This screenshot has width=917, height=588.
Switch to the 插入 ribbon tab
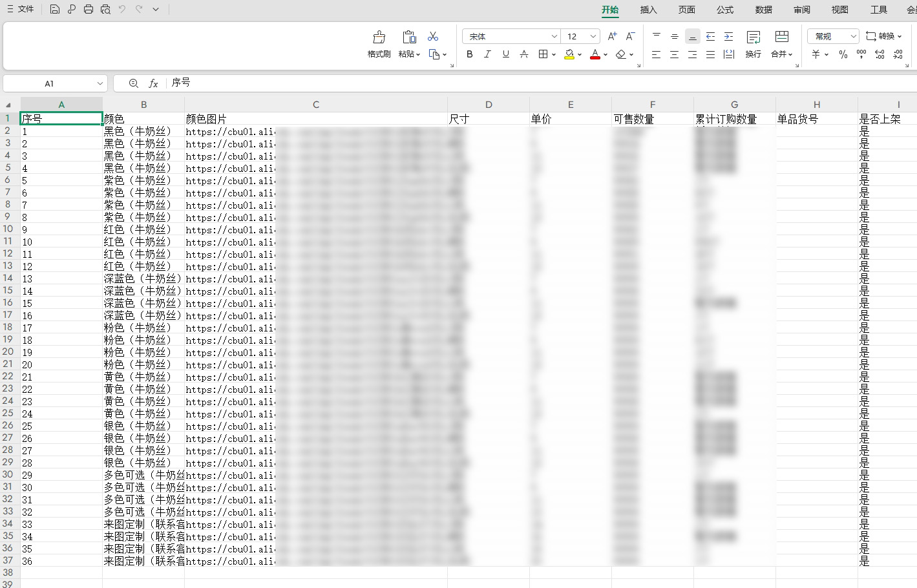pyautogui.click(x=648, y=10)
